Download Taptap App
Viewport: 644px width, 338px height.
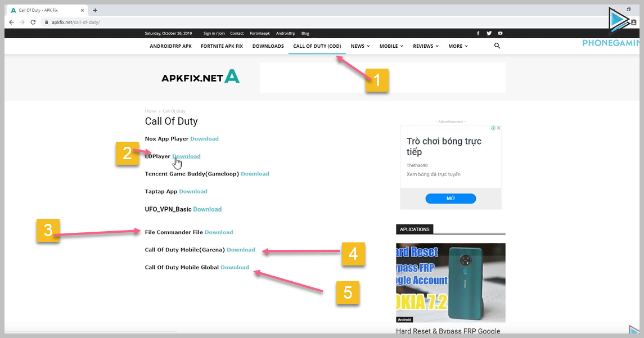click(193, 191)
